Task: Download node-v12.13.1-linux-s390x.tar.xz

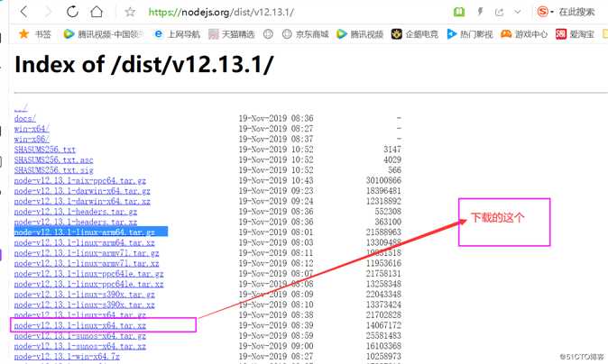Action: click(85, 305)
